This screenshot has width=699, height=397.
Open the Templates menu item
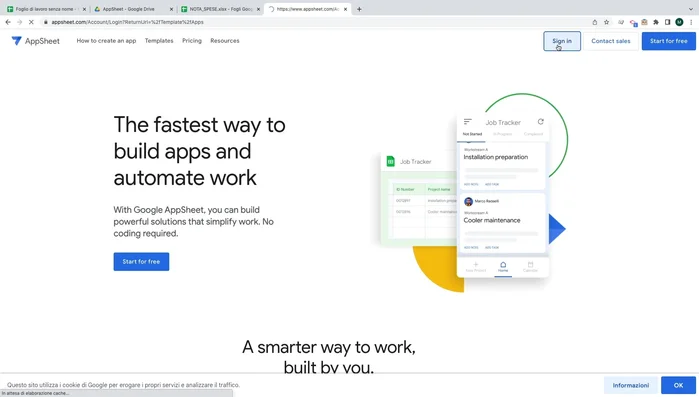(159, 41)
